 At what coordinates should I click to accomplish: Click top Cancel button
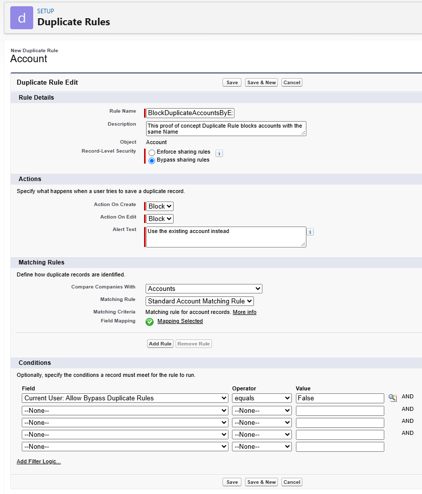tap(292, 83)
